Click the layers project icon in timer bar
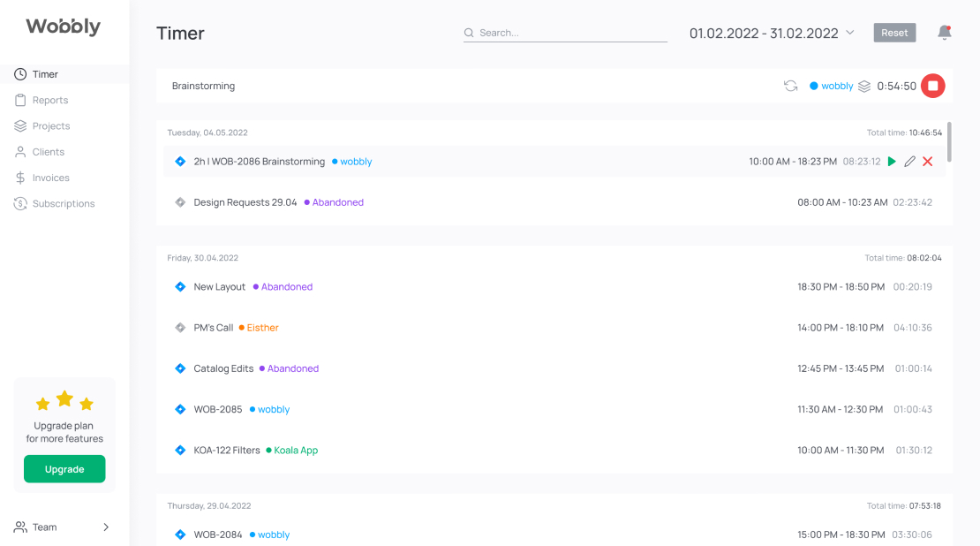This screenshot has height=546, width=980. pyautogui.click(x=863, y=87)
